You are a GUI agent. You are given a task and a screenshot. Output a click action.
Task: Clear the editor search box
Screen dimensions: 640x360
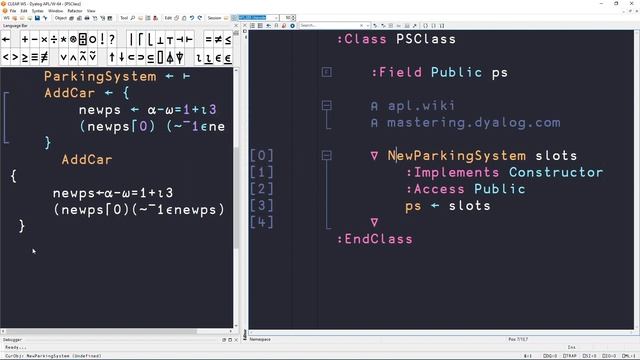[361, 26]
